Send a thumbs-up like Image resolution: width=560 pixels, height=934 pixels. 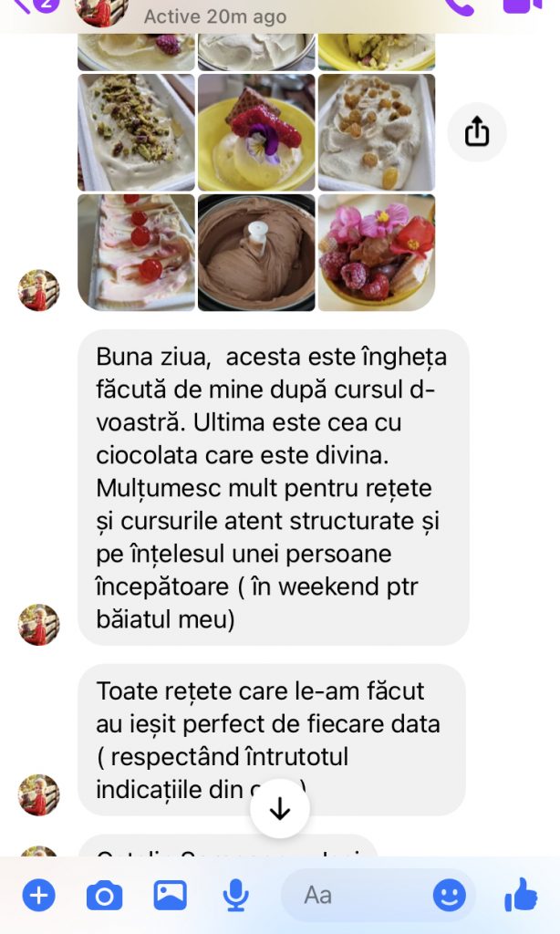[x=521, y=894]
